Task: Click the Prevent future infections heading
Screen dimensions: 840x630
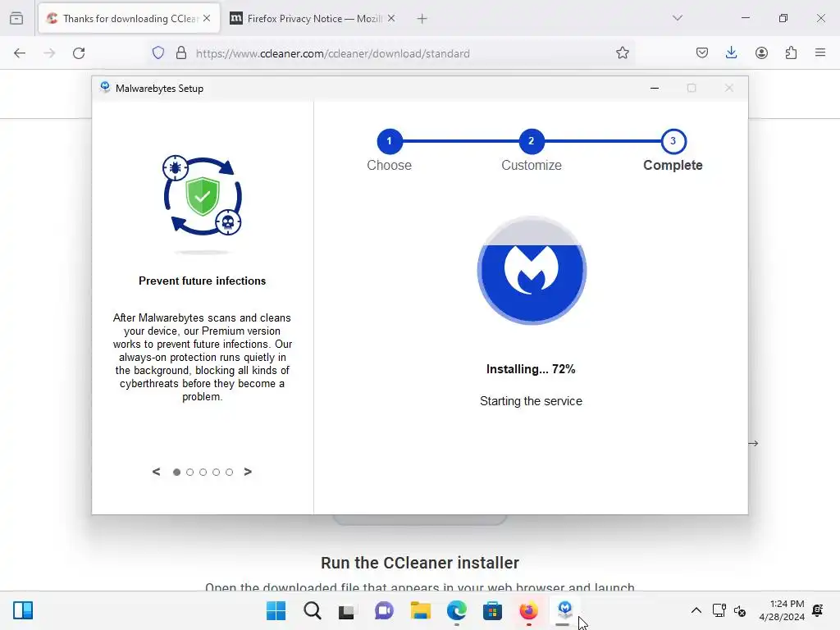Action: click(202, 281)
